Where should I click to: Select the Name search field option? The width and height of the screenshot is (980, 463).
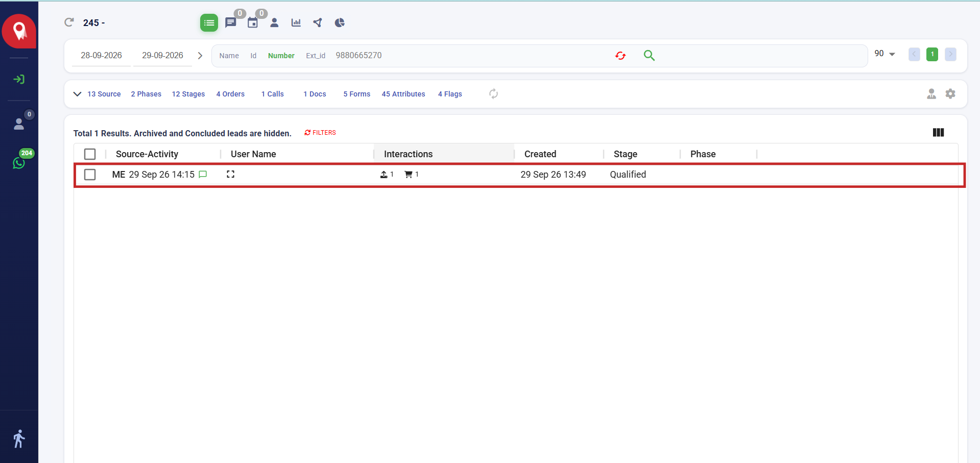click(229, 56)
